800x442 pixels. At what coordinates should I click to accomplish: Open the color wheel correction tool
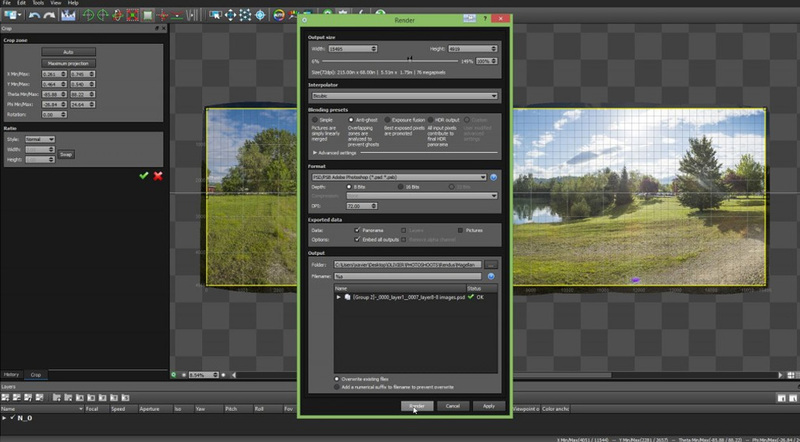coord(279,15)
